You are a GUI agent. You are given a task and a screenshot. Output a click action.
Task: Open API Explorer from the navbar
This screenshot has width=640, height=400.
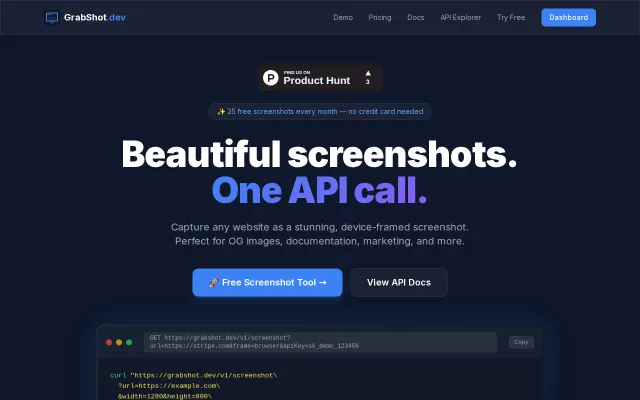coord(460,18)
